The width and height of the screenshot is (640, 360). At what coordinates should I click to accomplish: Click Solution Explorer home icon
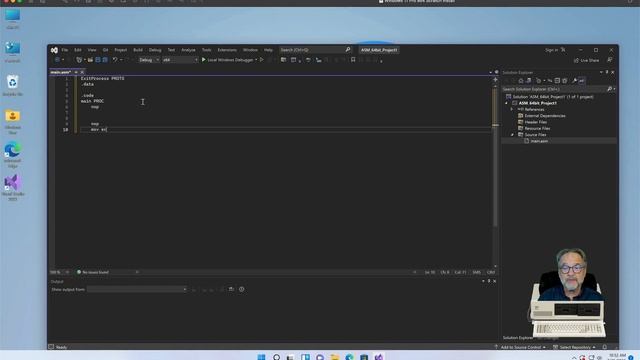tap(521, 81)
